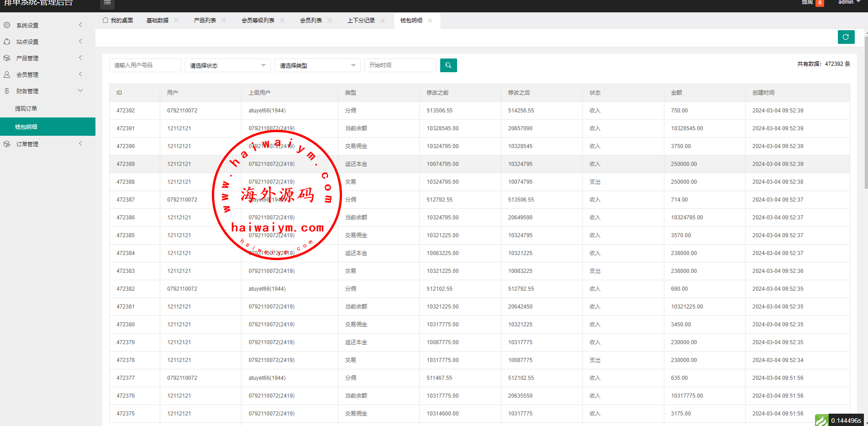Open 提现订单 in the sidebar

click(x=26, y=109)
